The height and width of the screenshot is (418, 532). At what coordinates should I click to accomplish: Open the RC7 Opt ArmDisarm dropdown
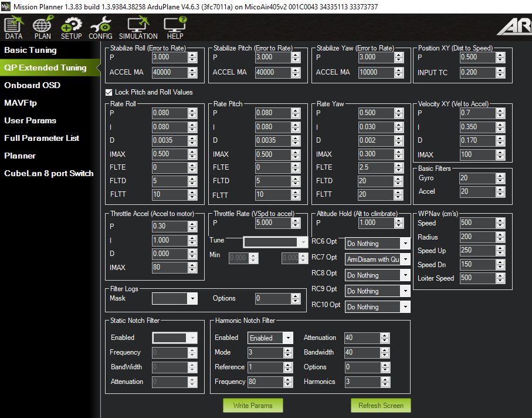point(377,259)
